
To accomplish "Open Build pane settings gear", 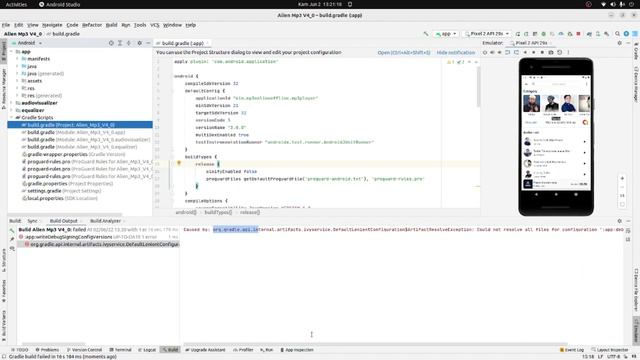I will tap(620, 221).
